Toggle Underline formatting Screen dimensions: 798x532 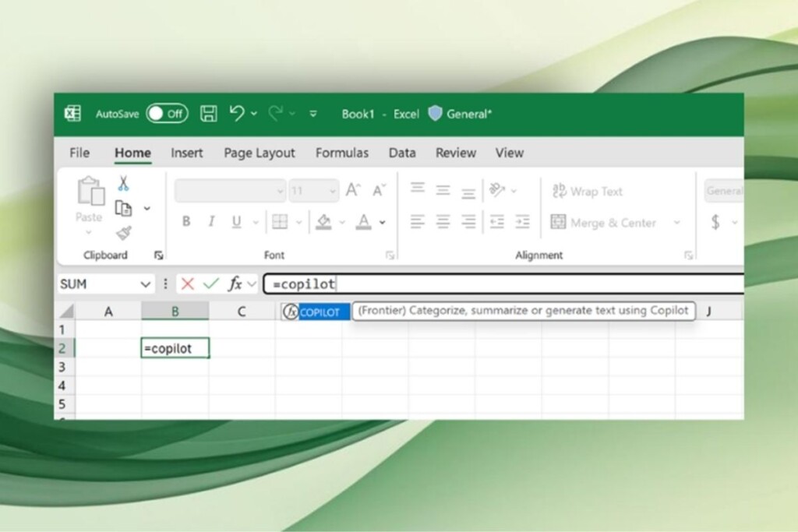(236, 222)
